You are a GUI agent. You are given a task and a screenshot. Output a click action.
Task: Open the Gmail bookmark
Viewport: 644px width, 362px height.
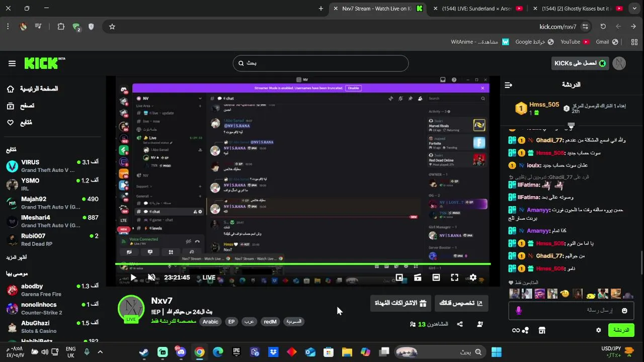pyautogui.click(x=607, y=42)
